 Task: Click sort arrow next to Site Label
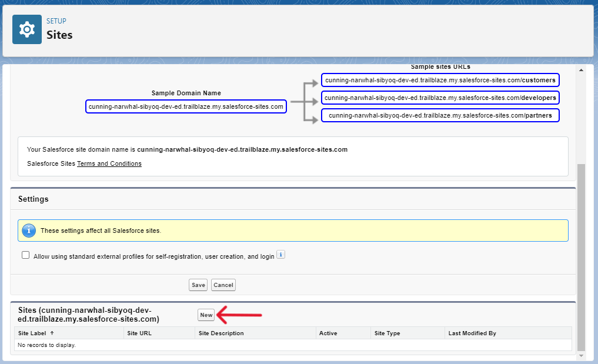point(52,333)
